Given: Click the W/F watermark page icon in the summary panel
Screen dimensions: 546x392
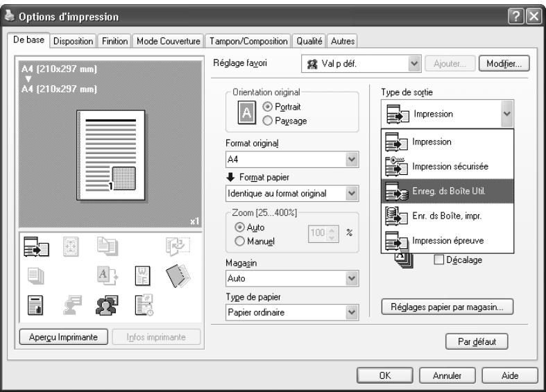Looking at the screenshot, I should coord(142,275).
